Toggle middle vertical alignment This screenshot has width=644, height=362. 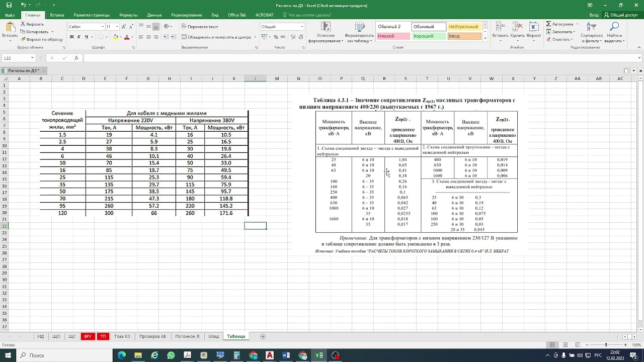coord(148,27)
